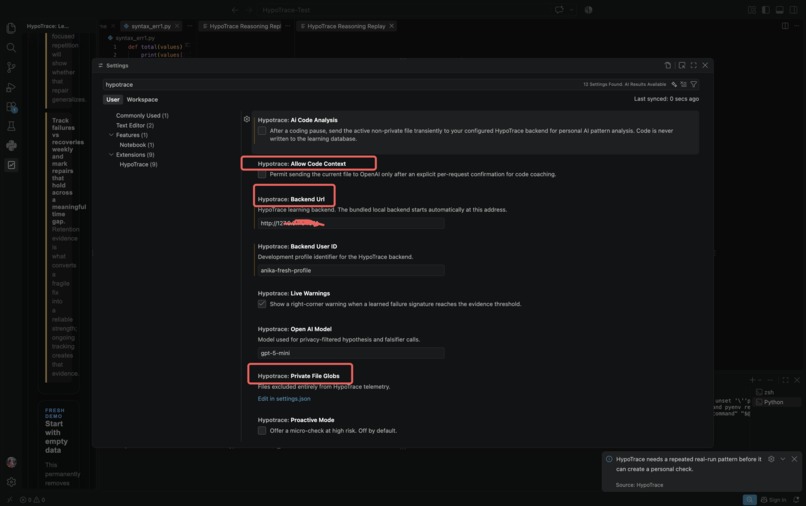Open Source Control view in activity bar
Viewport: 806px width, 506px height.
pyautogui.click(x=11, y=67)
